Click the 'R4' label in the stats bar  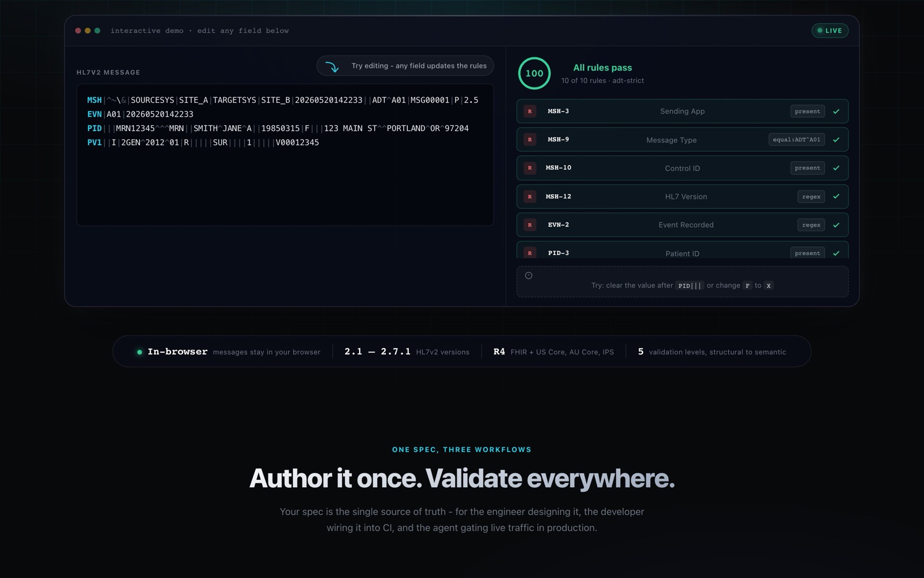tap(500, 351)
